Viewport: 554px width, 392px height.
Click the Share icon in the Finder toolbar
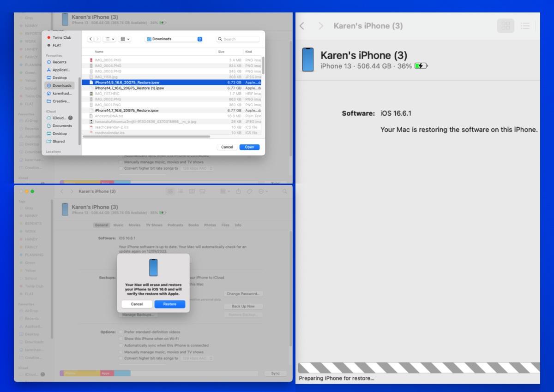coord(239,191)
